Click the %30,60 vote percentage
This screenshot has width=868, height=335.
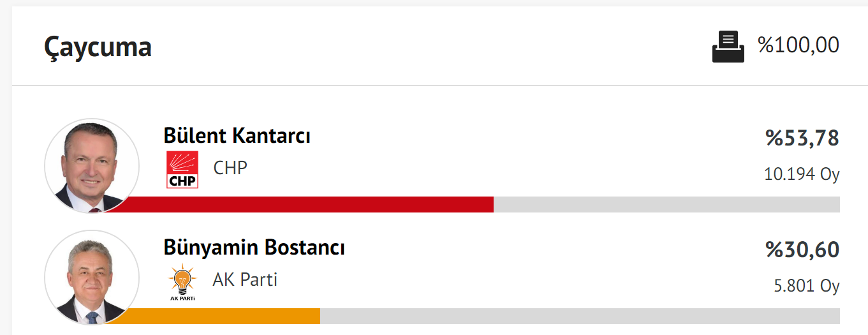click(x=803, y=250)
